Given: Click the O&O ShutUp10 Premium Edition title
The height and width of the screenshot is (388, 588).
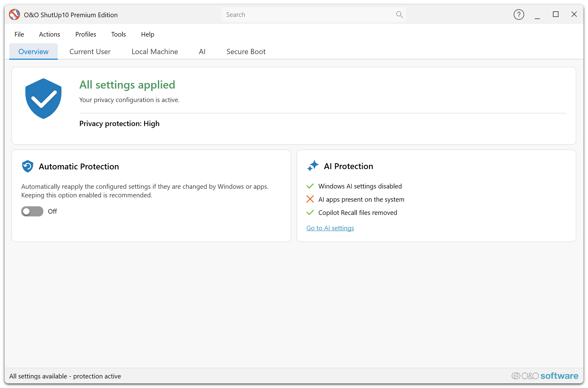Looking at the screenshot, I should coord(71,15).
